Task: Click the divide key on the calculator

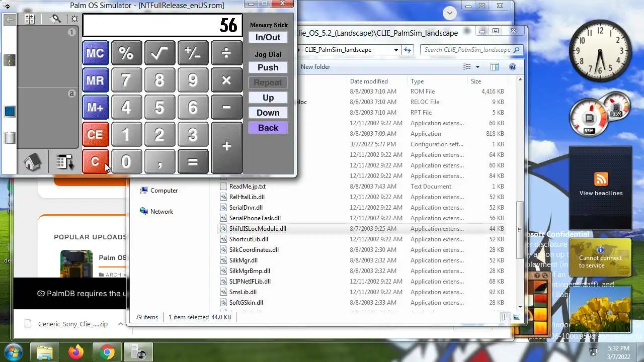Action: tap(226, 53)
